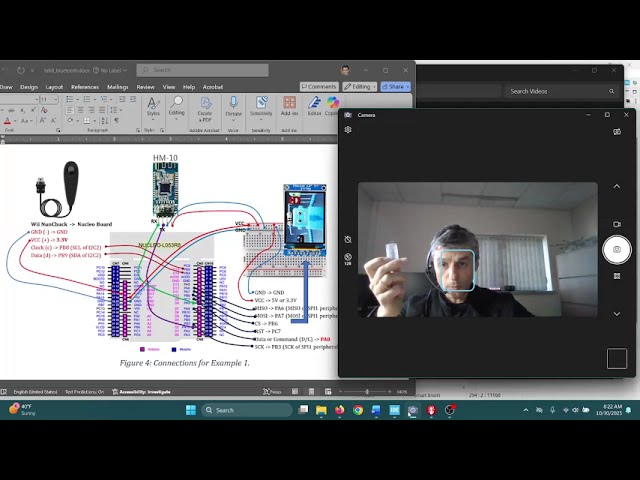640x480 pixels.
Task: Open the No Label sensitivity dropdown
Action: [x=110, y=70]
